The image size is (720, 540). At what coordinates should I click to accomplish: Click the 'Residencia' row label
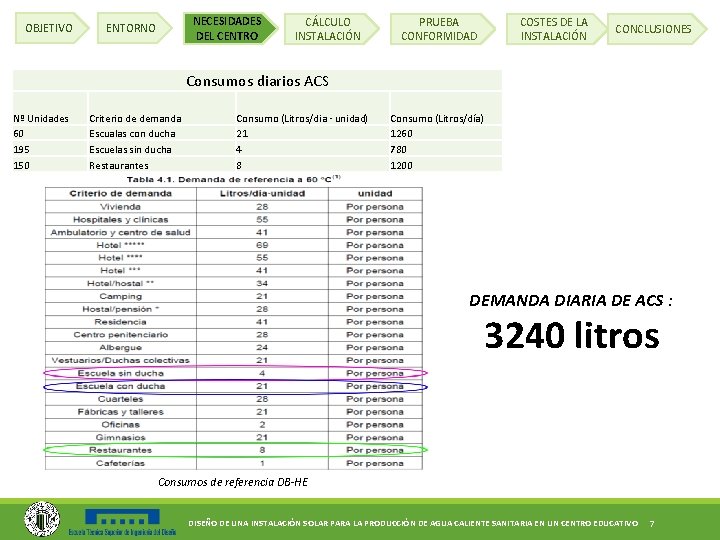pyautogui.click(x=120, y=322)
